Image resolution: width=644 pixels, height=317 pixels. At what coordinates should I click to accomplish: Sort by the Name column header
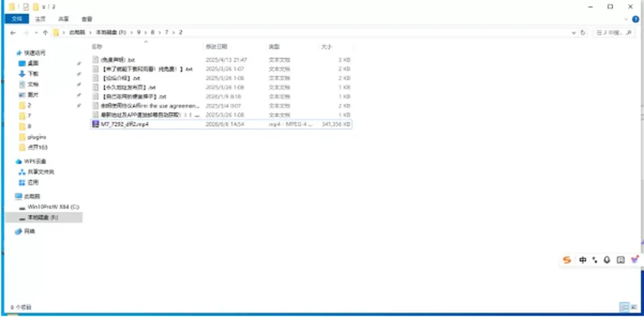(x=97, y=47)
